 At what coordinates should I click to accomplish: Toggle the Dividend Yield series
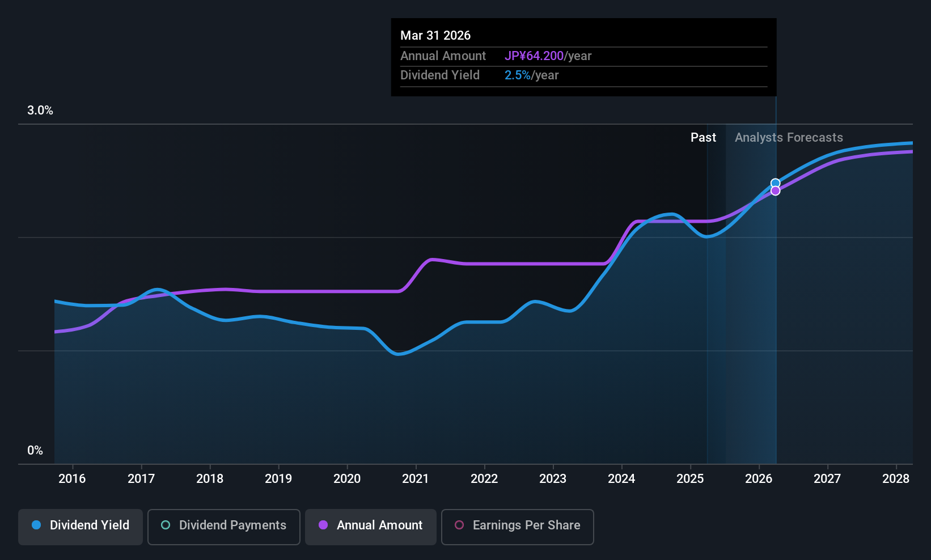(x=81, y=527)
